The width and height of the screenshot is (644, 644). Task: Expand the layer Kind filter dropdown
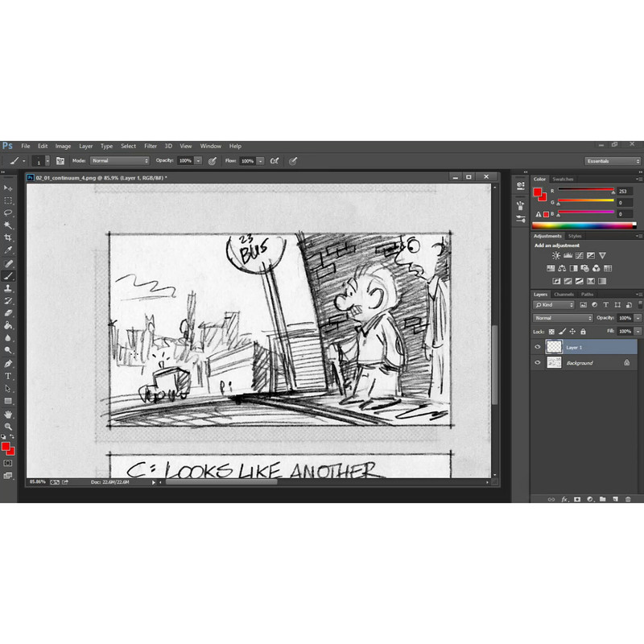click(x=555, y=305)
